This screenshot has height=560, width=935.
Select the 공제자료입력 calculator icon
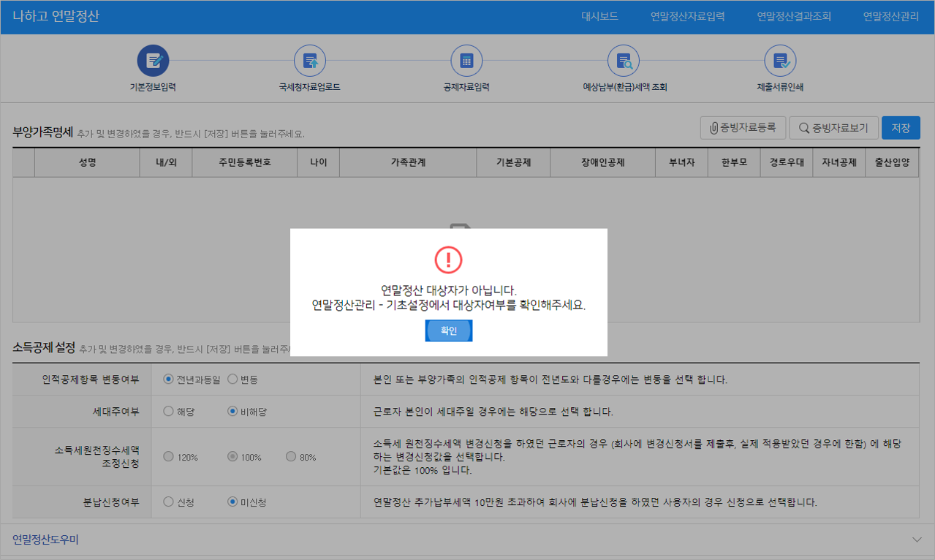pyautogui.click(x=466, y=61)
